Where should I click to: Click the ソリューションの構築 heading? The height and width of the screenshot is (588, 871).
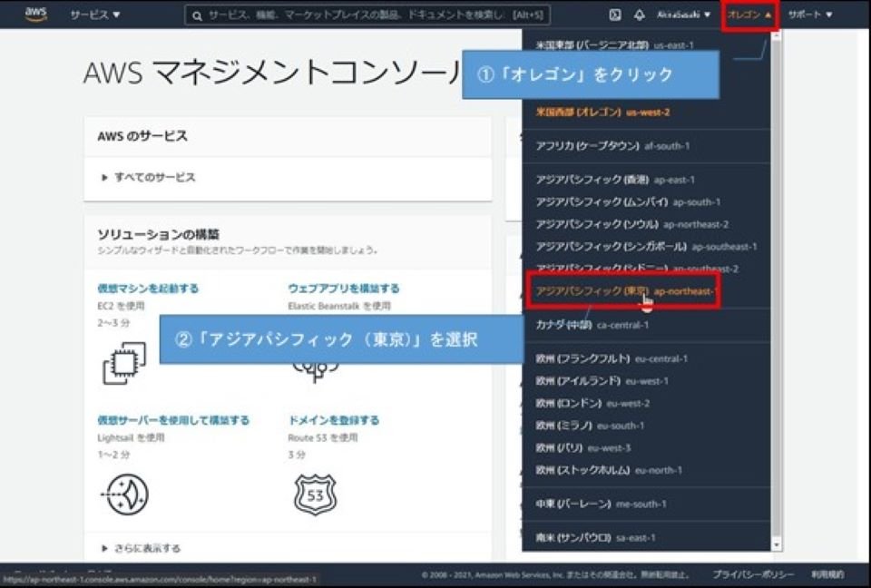coord(158,234)
